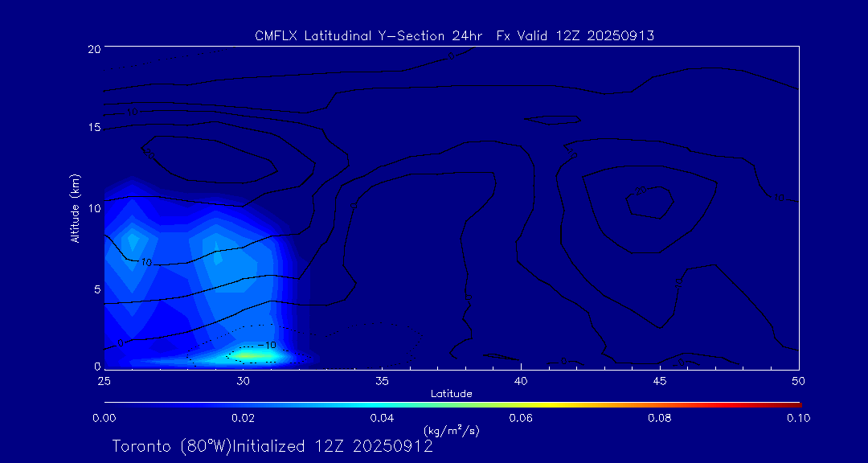Viewport: 868px width, 463px height.
Task: Click the dotted contour label "-10"
Action: pyautogui.click(x=267, y=345)
